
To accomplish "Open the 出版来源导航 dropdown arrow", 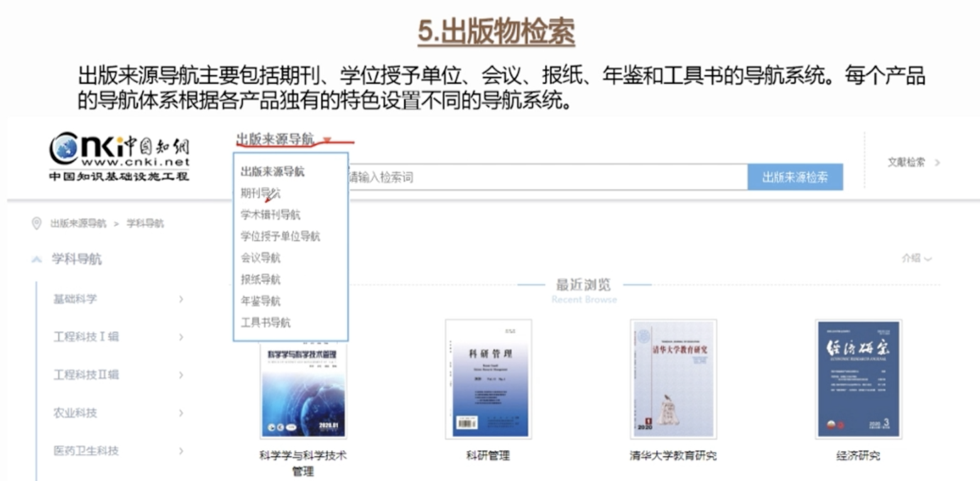I will [327, 139].
